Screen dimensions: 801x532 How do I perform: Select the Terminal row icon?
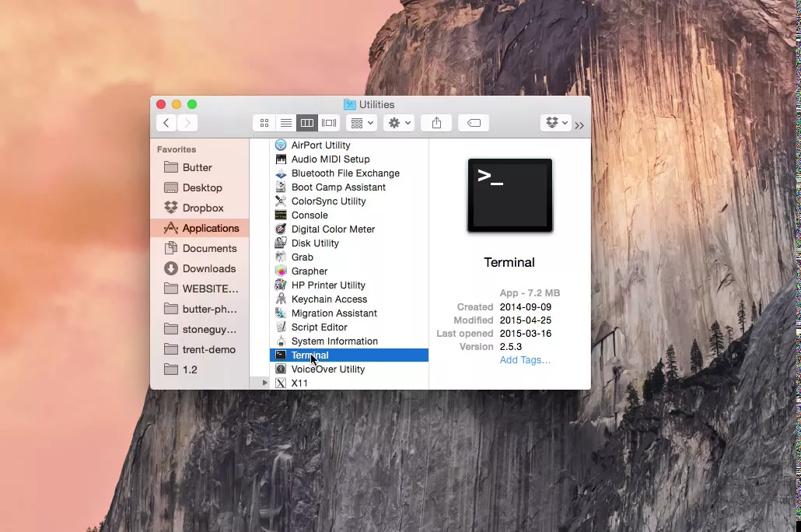pos(281,355)
